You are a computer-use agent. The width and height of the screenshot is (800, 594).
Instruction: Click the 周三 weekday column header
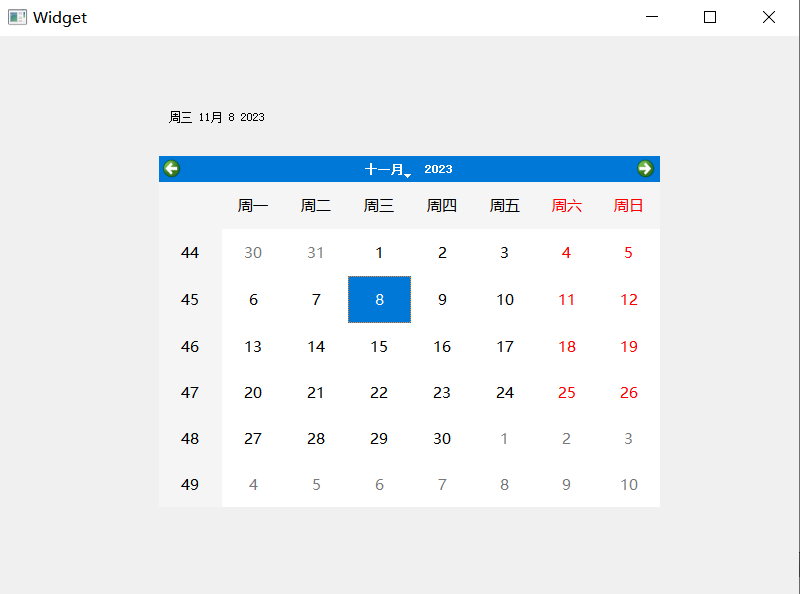(379, 206)
